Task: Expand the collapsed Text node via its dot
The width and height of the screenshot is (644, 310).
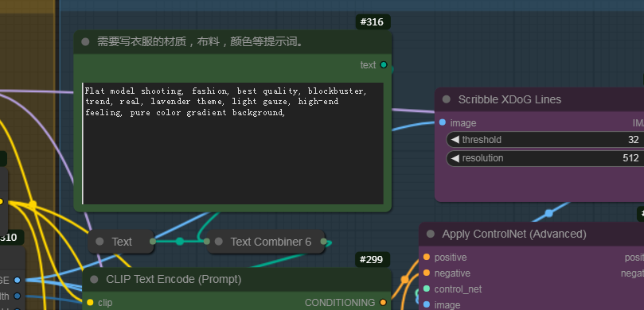Action: [100, 242]
